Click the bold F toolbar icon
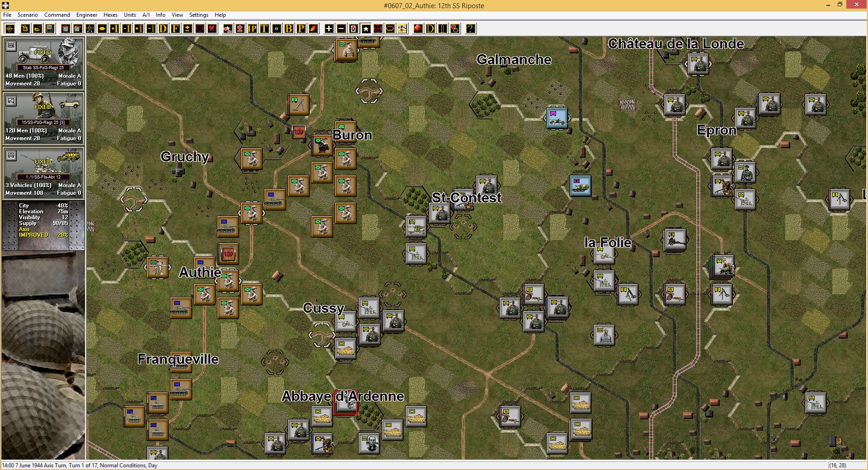Screen dimensions: 868x470 (x=175, y=29)
